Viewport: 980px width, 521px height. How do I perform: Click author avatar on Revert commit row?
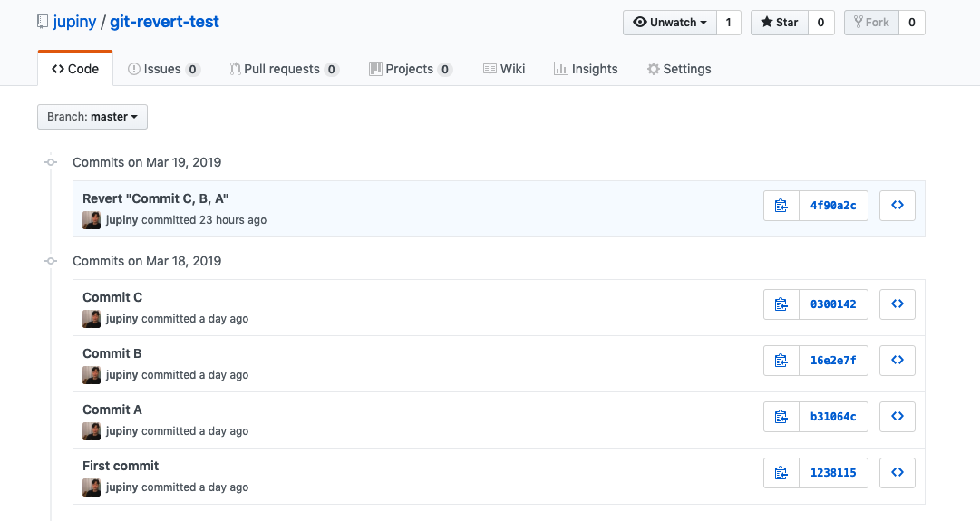(x=92, y=220)
